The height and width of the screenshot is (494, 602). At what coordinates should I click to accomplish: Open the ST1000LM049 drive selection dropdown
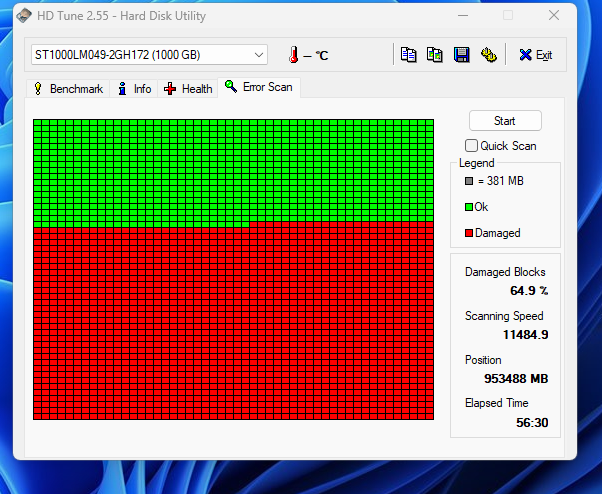149,55
